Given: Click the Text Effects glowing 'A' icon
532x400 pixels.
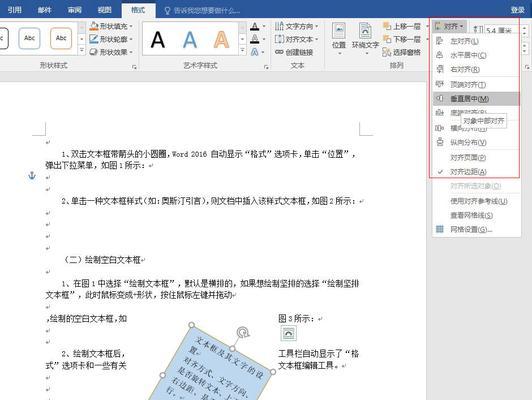Looking at the screenshot, I should click(x=254, y=52).
